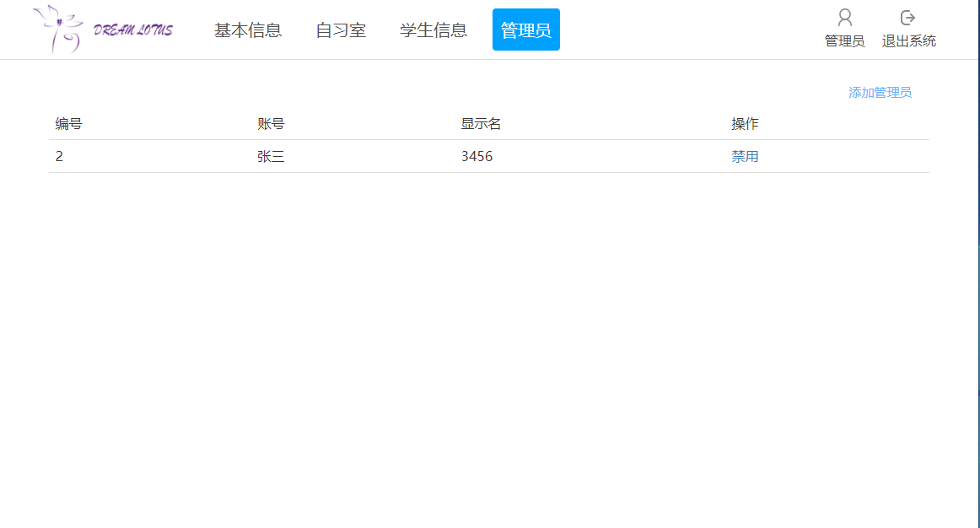The height and width of the screenshot is (528, 980).
Task: Open 添加管理员 to add an administrator
Action: (880, 92)
